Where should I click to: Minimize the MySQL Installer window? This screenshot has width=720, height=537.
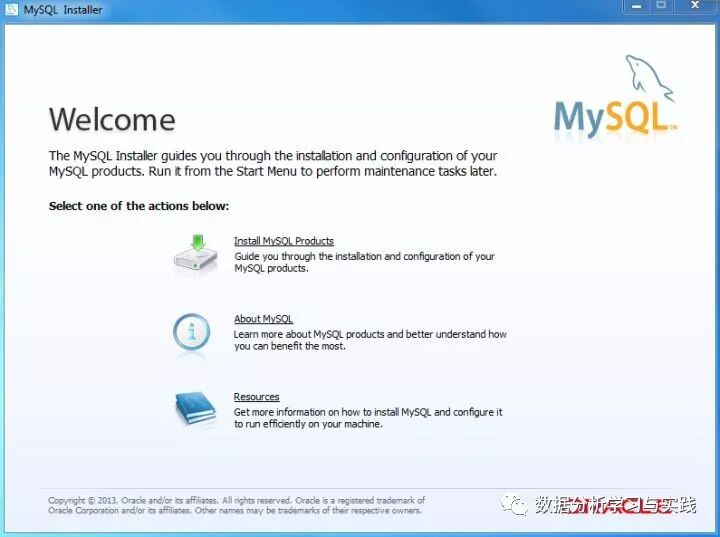[636, 6]
